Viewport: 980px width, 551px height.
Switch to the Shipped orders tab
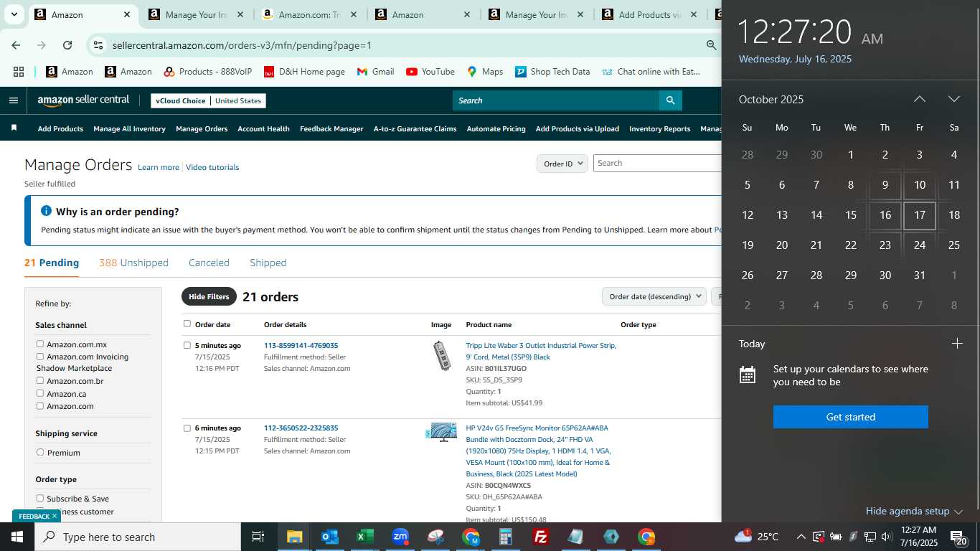point(268,263)
